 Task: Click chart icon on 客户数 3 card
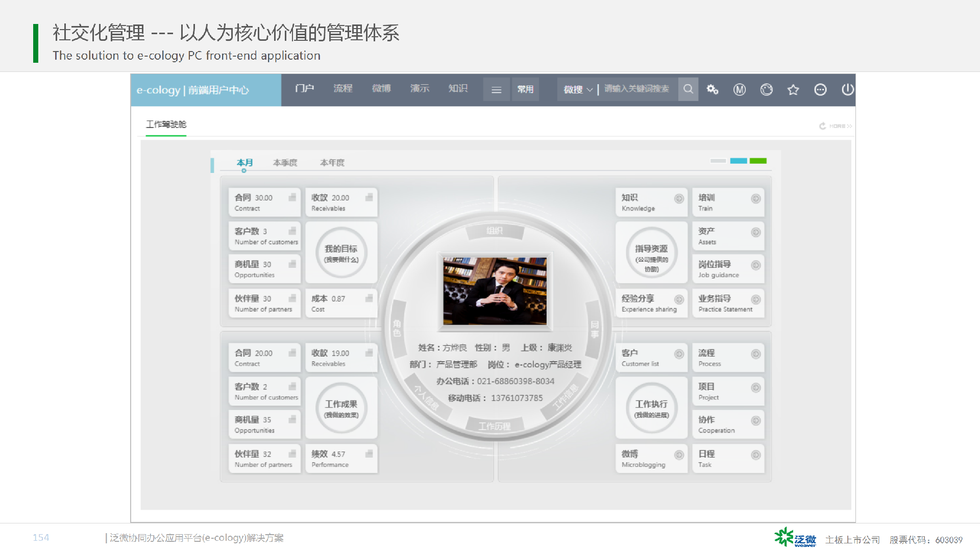[x=292, y=231]
